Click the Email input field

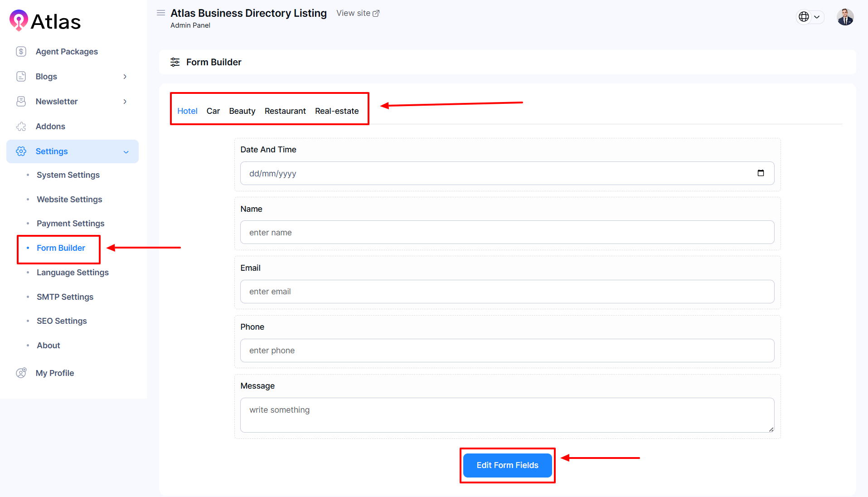(x=507, y=292)
